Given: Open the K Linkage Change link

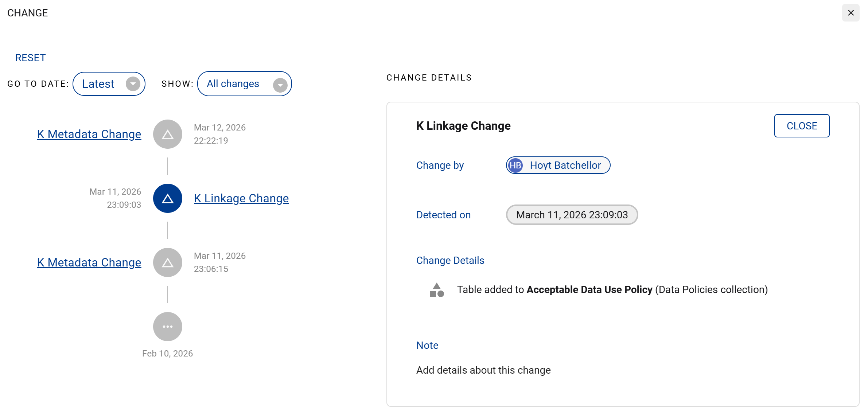Looking at the screenshot, I should coord(241,198).
